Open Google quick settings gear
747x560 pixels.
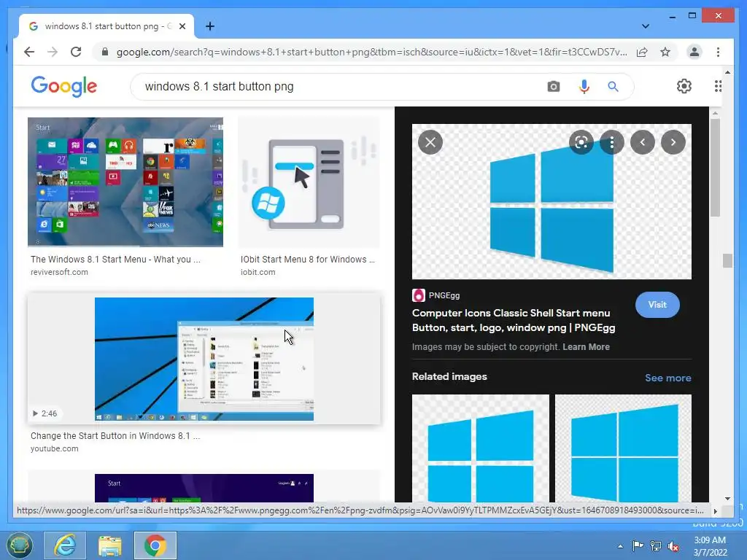684,86
